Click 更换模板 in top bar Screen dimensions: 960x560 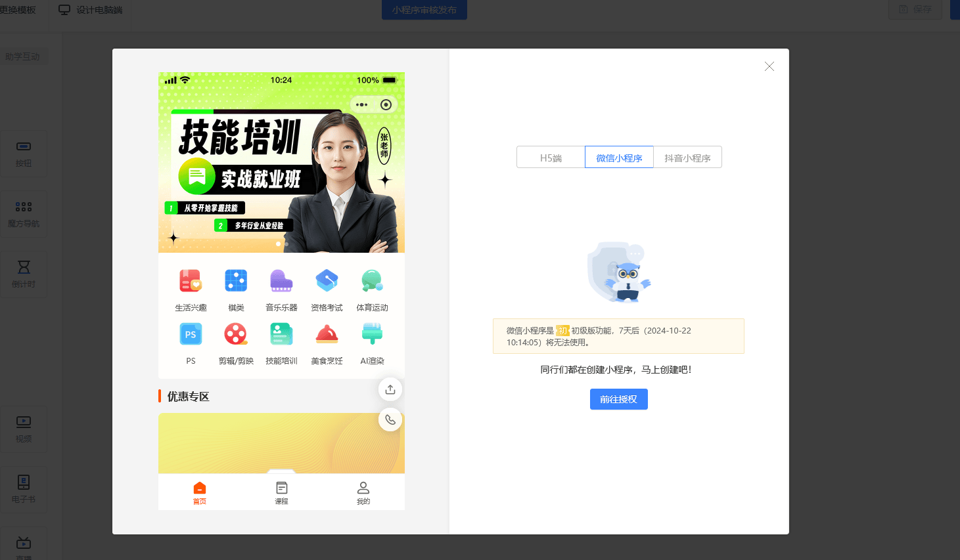pyautogui.click(x=18, y=10)
